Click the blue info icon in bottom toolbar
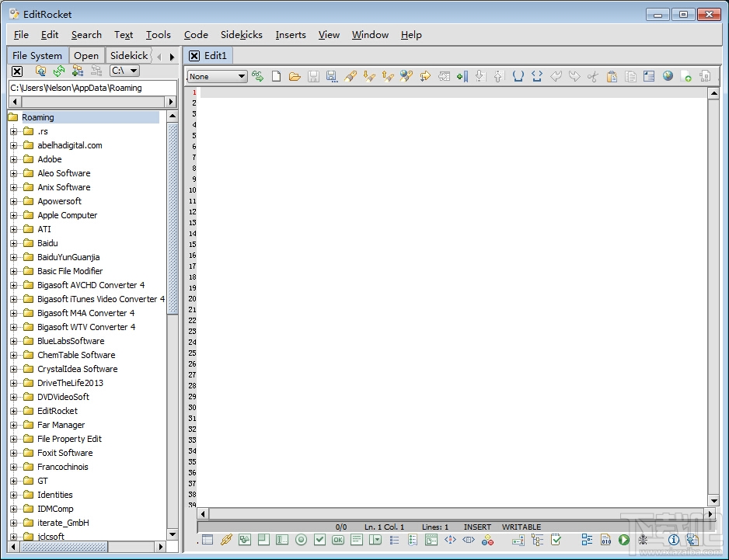The width and height of the screenshot is (729, 560). coord(673,540)
